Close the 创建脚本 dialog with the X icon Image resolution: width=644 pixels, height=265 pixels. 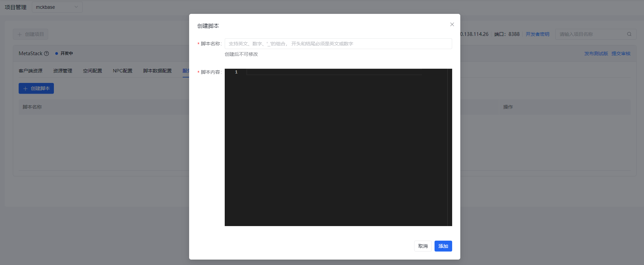click(x=452, y=24)
